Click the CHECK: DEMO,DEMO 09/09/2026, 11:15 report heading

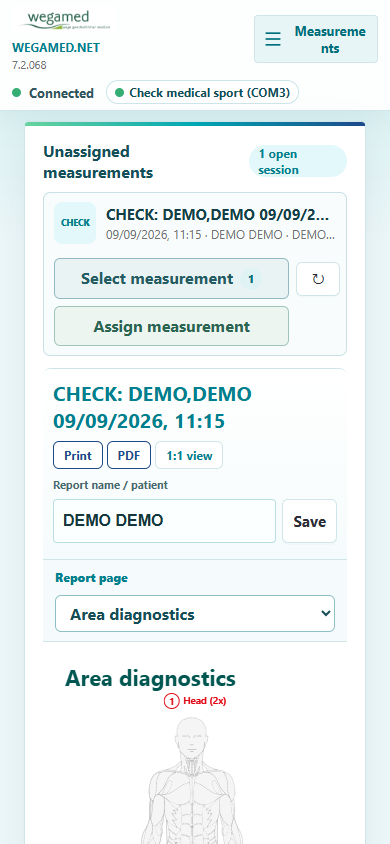[152, 407]
